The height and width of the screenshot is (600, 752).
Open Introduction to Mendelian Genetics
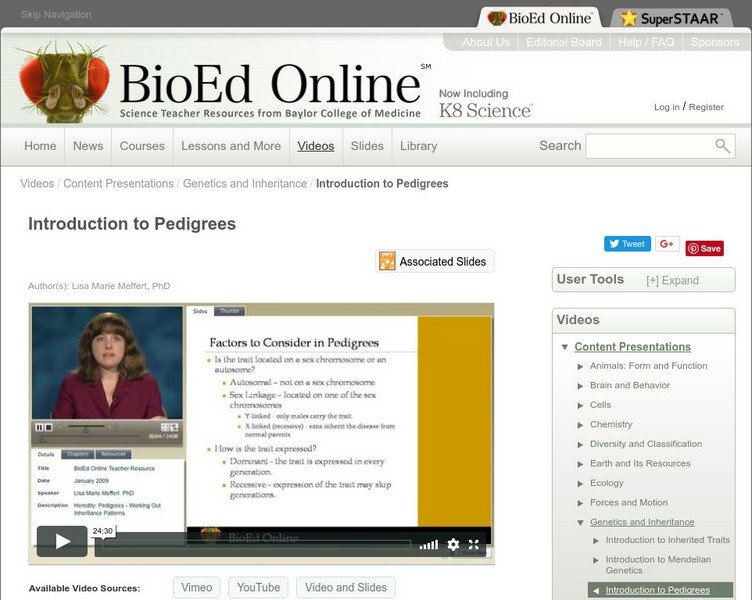658,565
